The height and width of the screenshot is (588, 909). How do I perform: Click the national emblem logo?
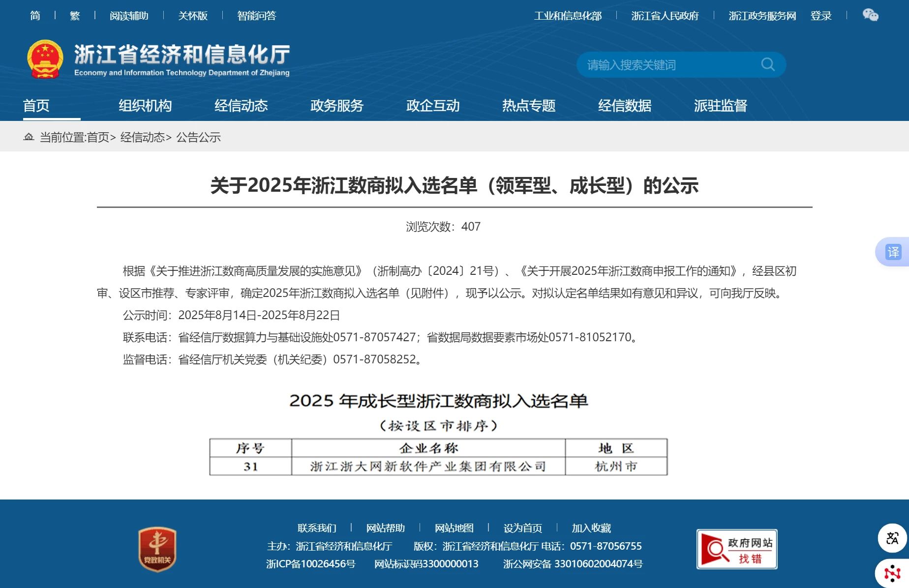45,59
